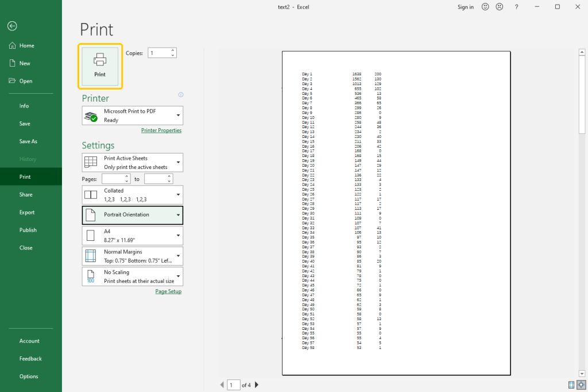Click the Printer Properties link

pos(161,130)
